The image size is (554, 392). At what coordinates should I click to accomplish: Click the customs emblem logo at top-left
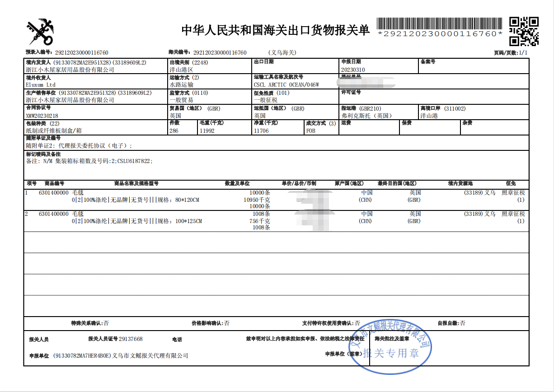(40, 31)
